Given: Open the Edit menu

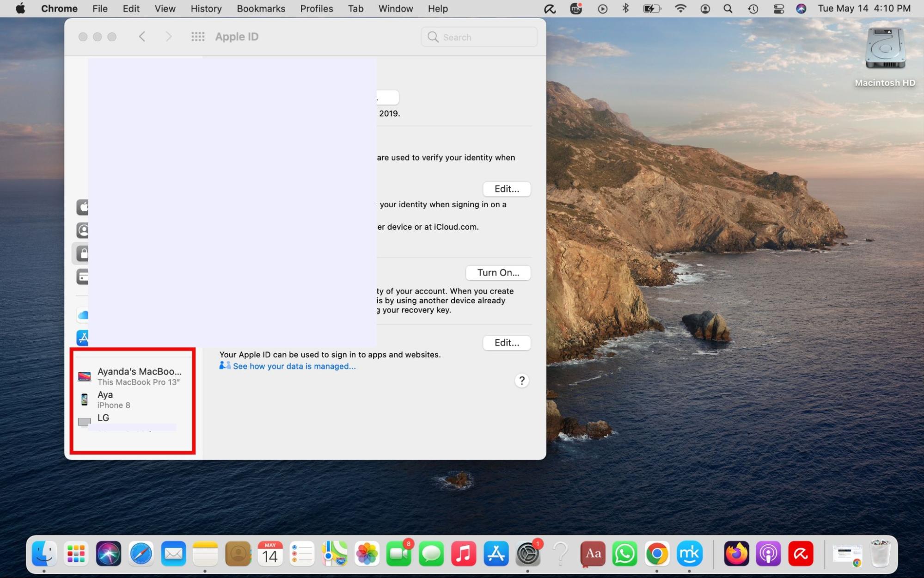Looking at the screenshot, I should (131, 8).
